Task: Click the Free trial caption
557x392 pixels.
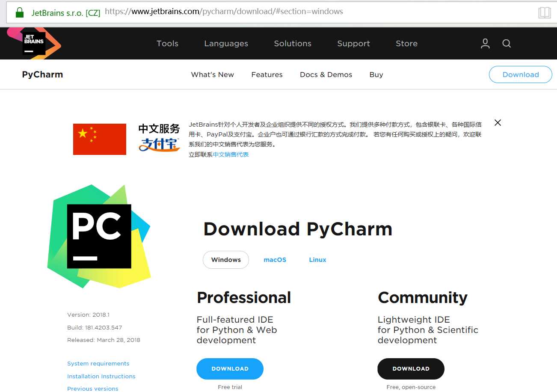Action: [230, 387]
